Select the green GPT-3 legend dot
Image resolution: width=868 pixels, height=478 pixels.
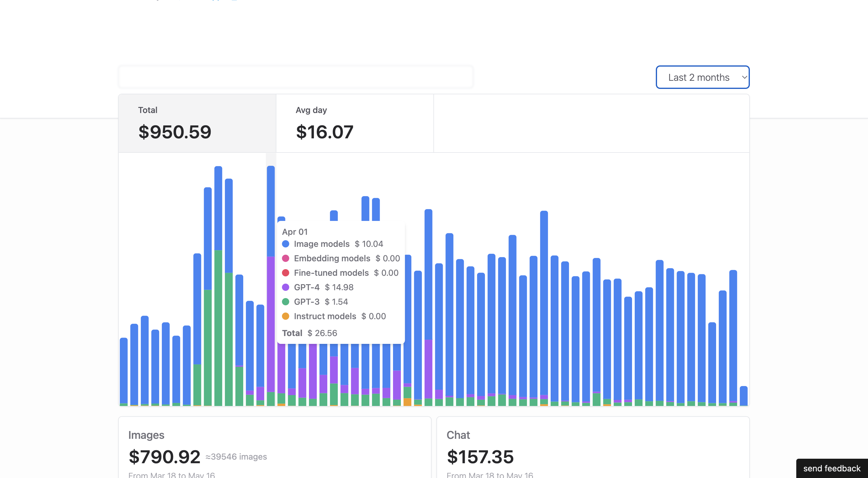(286, 301)
